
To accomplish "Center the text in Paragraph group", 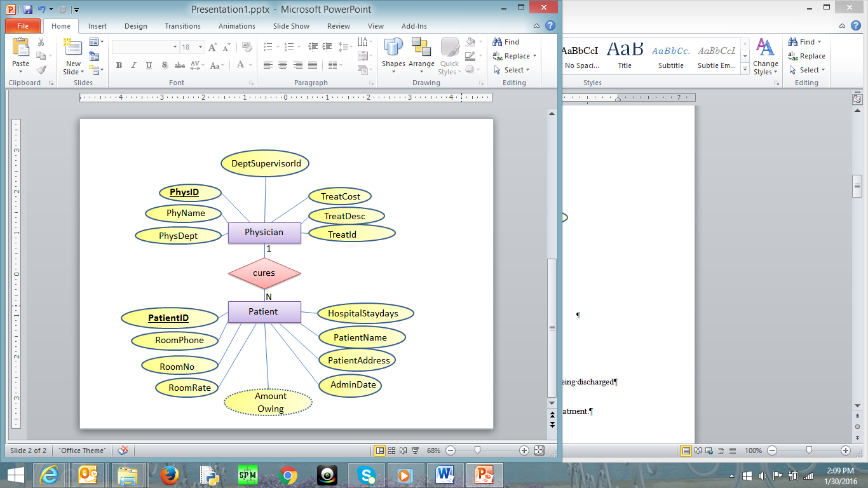I will point(283,65).
